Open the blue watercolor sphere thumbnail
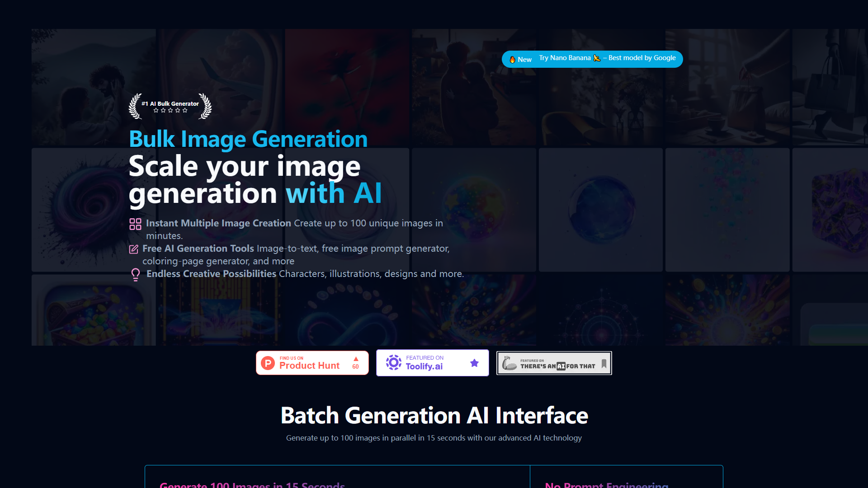The image size is (868, 488). tap(601, 210)
